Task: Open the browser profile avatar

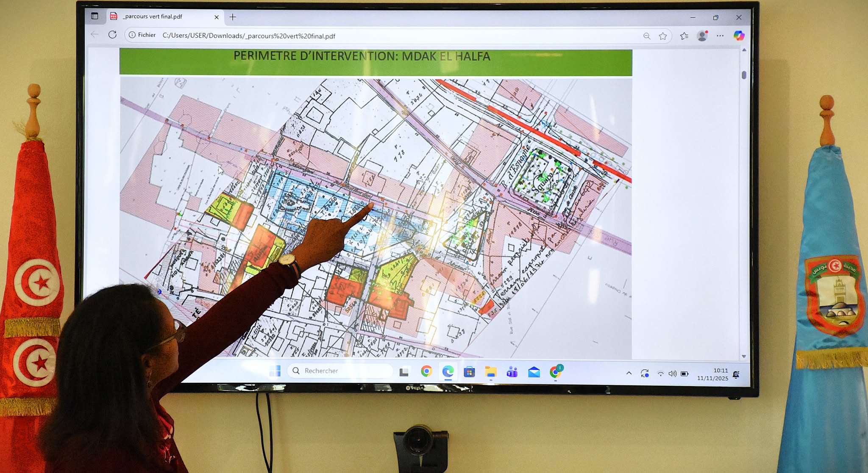Action: coord(702,36)
